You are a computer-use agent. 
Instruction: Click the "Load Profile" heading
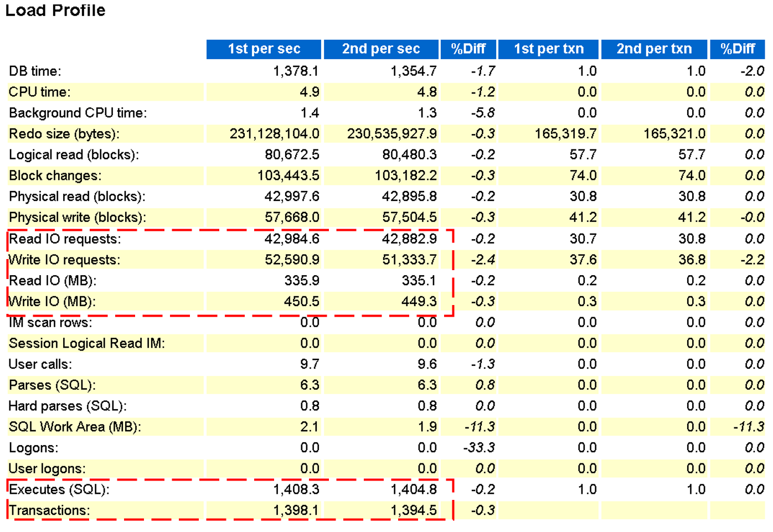point(55,11)
